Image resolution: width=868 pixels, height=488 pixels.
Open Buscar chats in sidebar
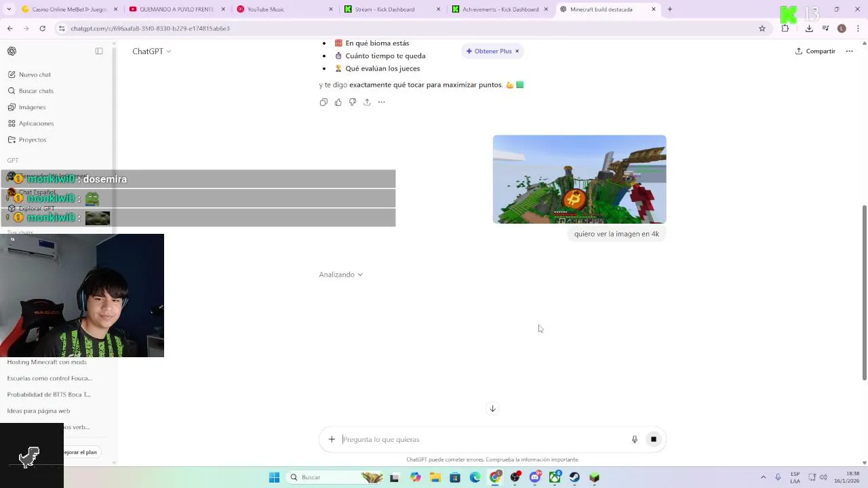36,91
